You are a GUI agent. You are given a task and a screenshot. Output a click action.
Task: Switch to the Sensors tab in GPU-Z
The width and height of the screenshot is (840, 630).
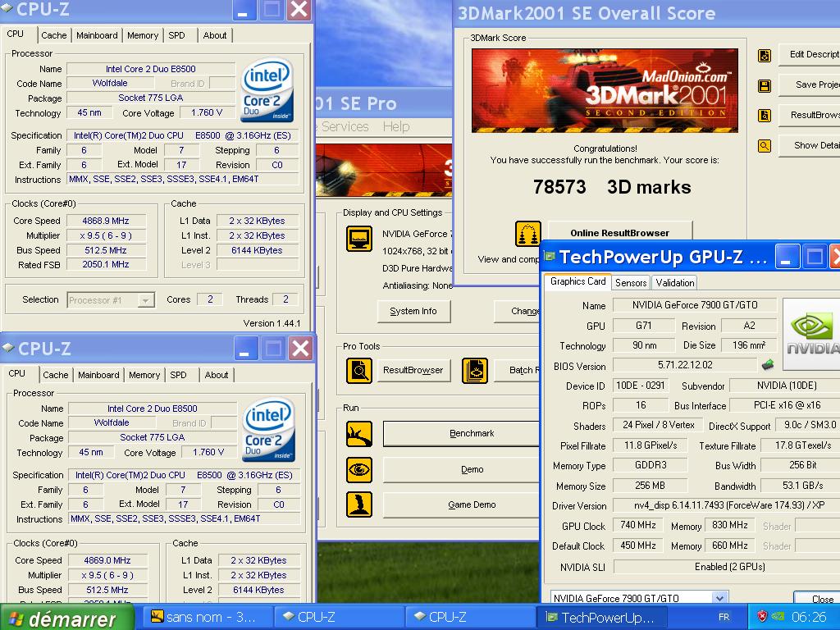coord(631,283)
